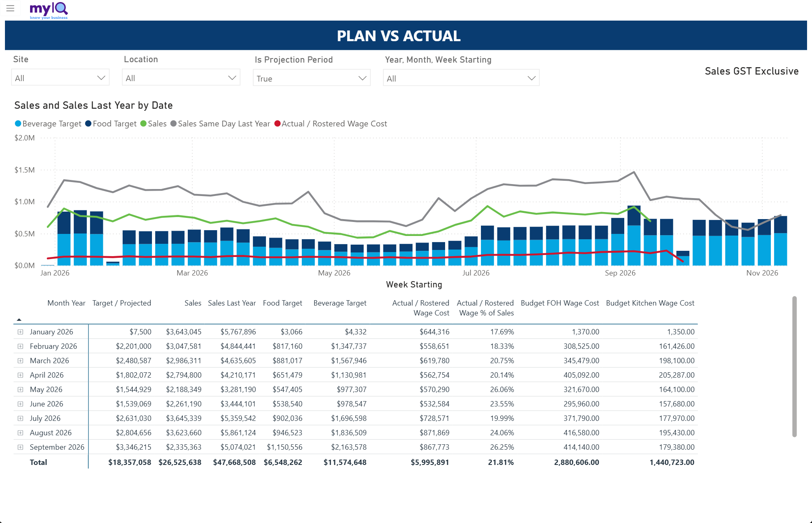
Task: Click the Jul 2026 axis label
Action: click(476, 273)
